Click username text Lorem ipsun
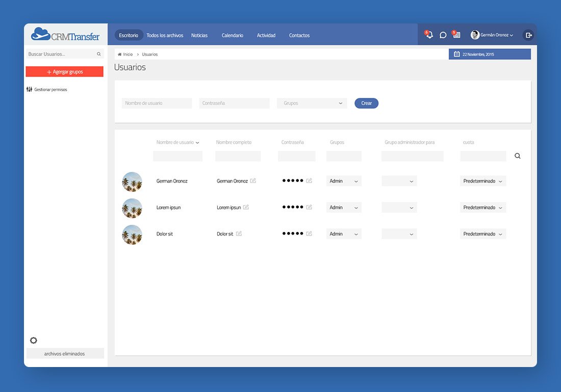 (x=168, y=207)
